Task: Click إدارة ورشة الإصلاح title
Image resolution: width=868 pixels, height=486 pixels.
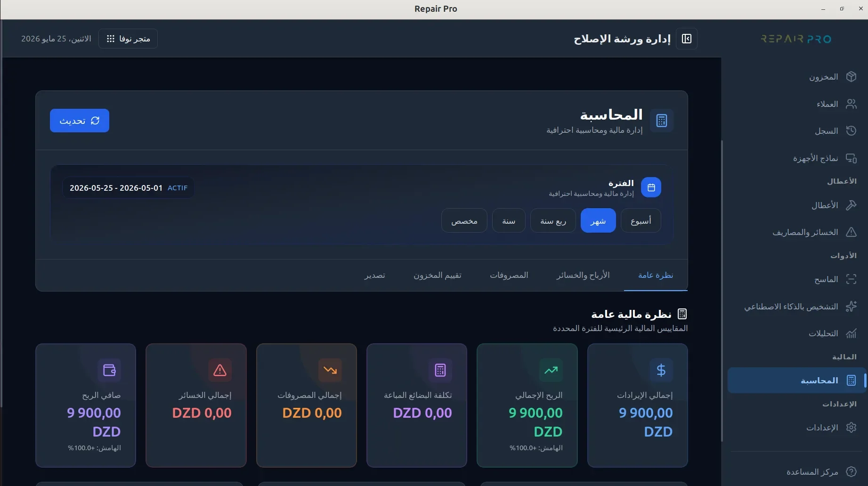Action: 622,39
